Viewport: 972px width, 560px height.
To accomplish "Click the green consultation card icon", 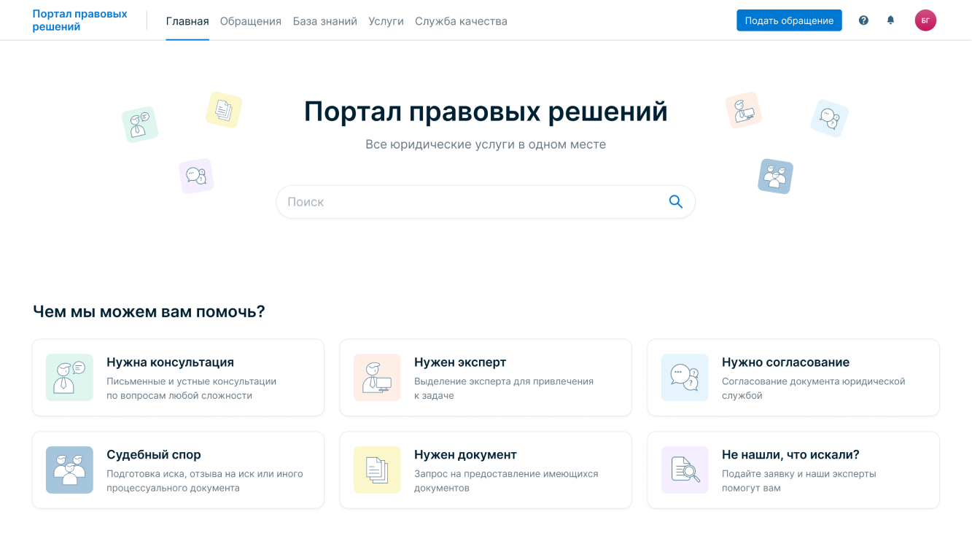I will point(69,378).
